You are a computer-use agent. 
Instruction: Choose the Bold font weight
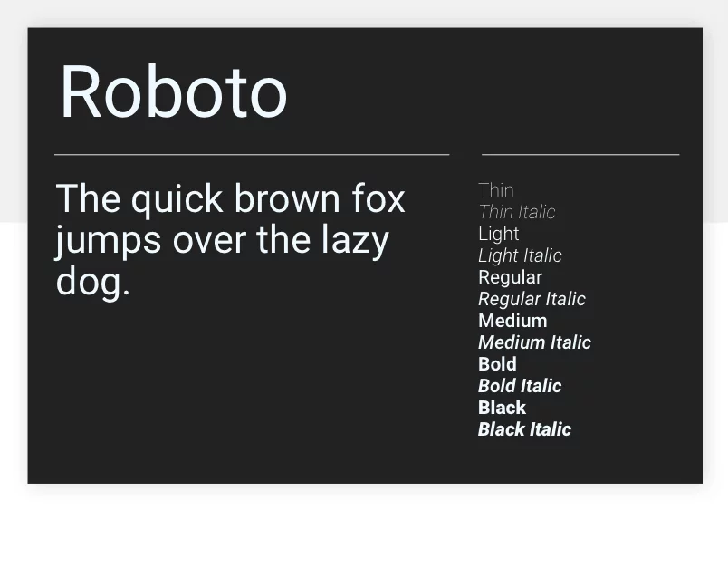497,364
